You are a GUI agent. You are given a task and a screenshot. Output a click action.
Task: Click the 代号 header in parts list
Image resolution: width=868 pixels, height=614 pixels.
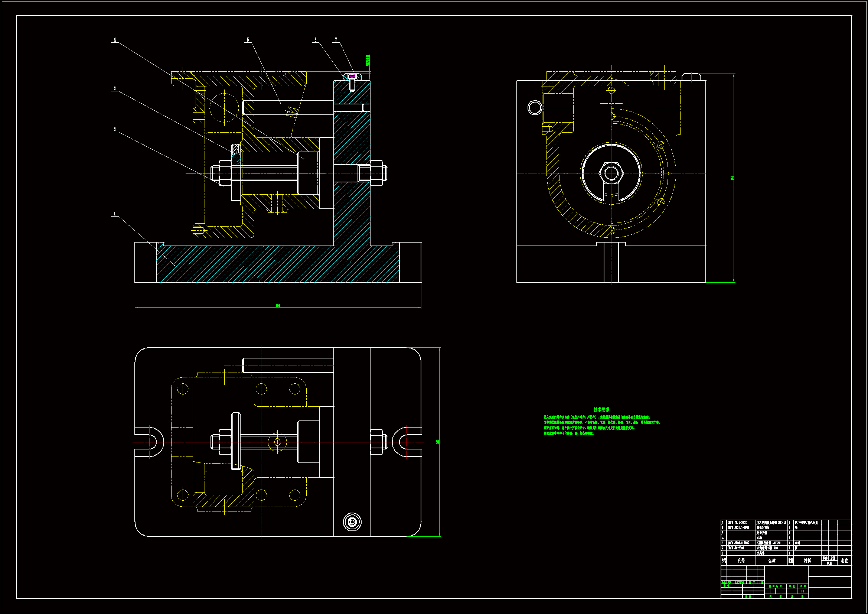tap(741, 561)
